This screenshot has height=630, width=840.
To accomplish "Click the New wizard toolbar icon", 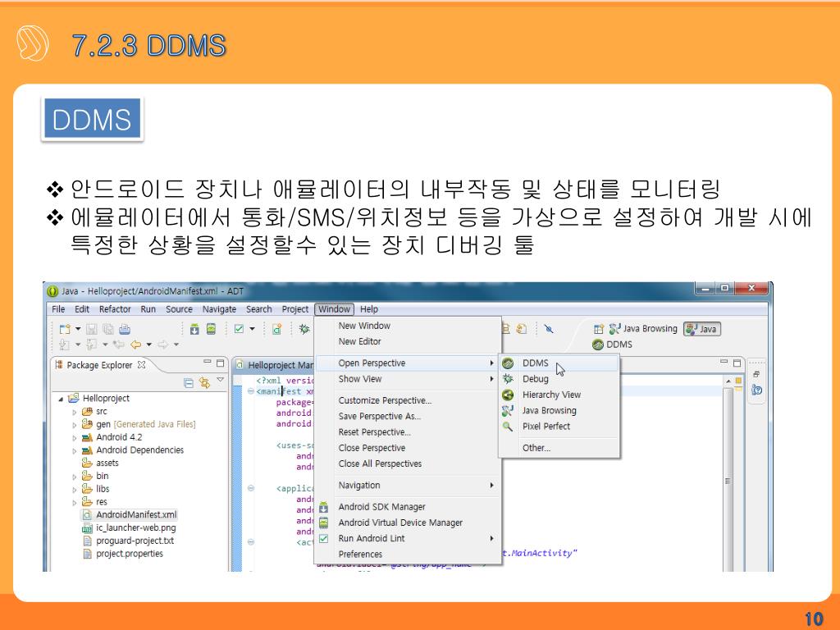I will (65, 329).
